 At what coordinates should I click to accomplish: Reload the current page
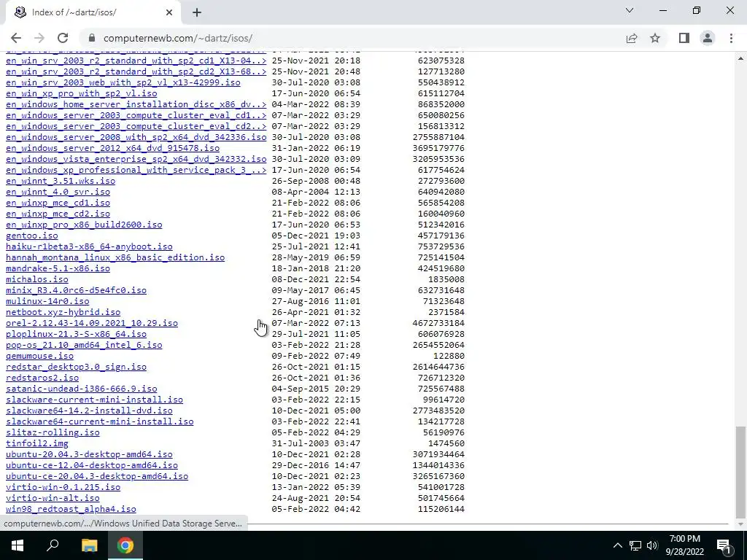coord(63,38)
